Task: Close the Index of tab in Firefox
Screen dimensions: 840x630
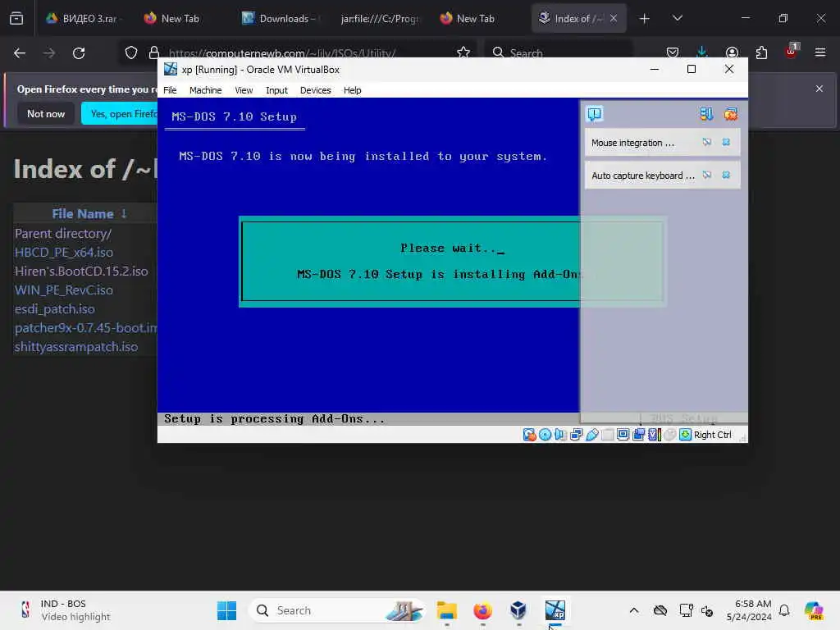Action: pos(614,18)
